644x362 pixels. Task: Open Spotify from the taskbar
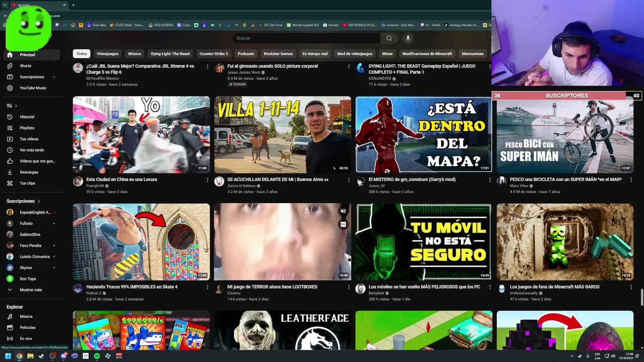[x=97, y=356]
